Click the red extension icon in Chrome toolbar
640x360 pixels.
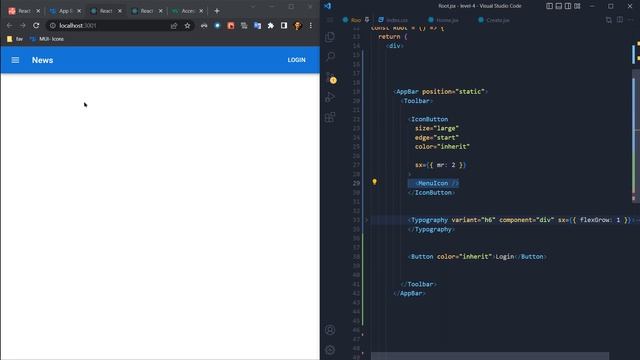click(231, 26)
